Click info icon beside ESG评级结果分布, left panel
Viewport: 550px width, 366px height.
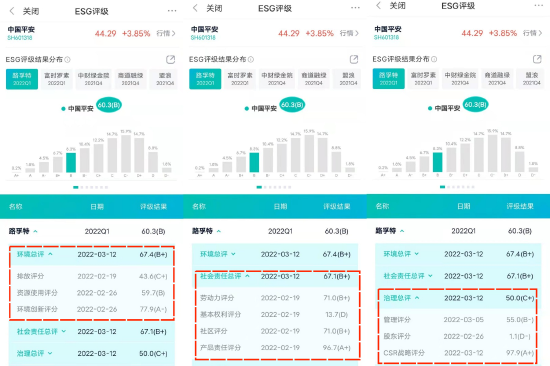(67, 60)
